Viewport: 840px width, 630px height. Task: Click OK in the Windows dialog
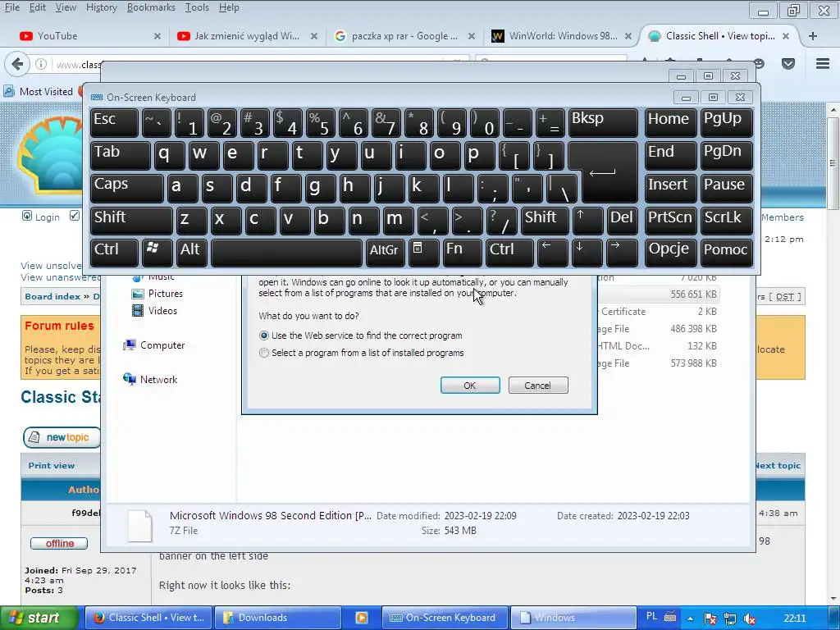pyautogui.click(x=470, y=386)
